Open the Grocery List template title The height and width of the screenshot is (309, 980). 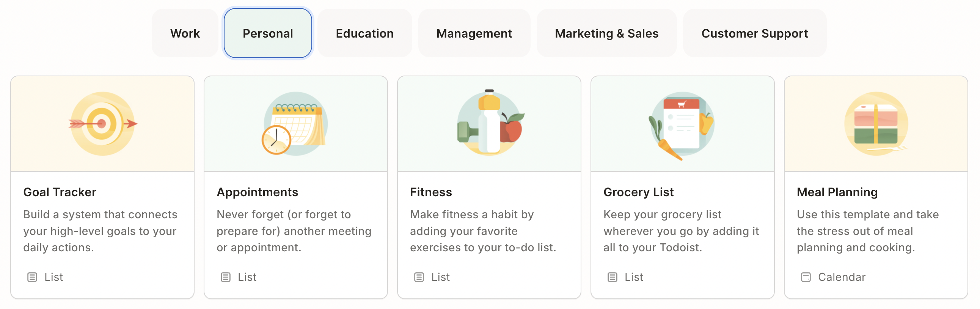[x=638, y=192]
